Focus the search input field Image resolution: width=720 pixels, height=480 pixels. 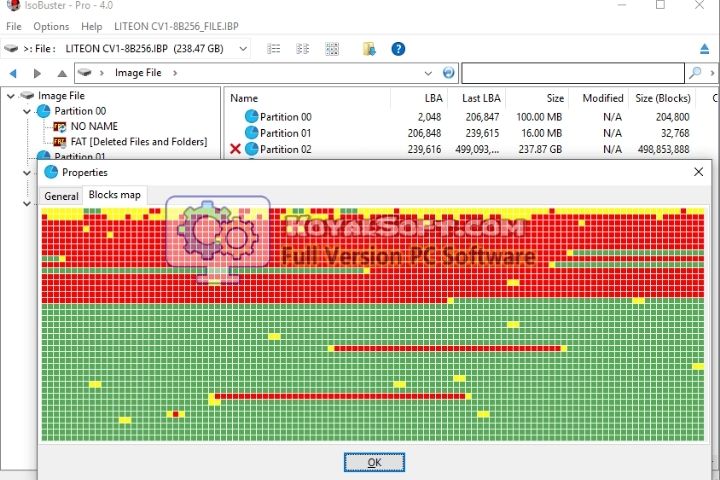[x=573, y=73]
